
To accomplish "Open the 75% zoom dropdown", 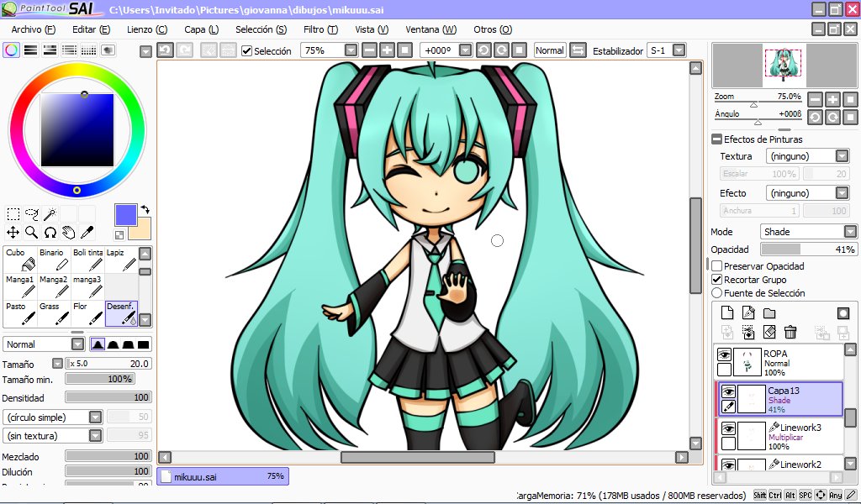I will click(351, 50).
